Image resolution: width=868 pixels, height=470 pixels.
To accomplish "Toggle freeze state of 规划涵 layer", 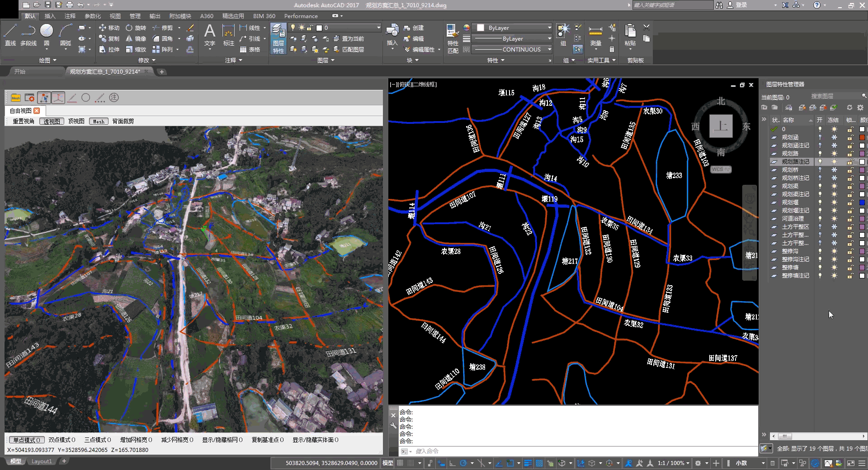I will coord(834,137).
